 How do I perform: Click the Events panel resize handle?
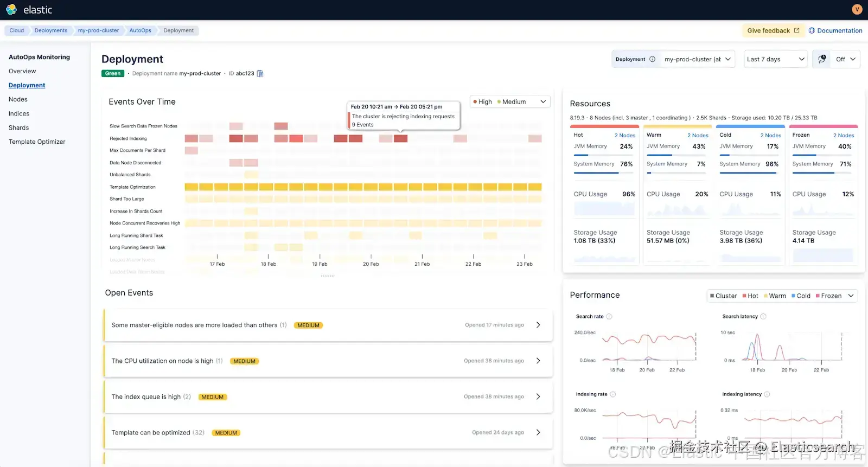coord(328,276)
